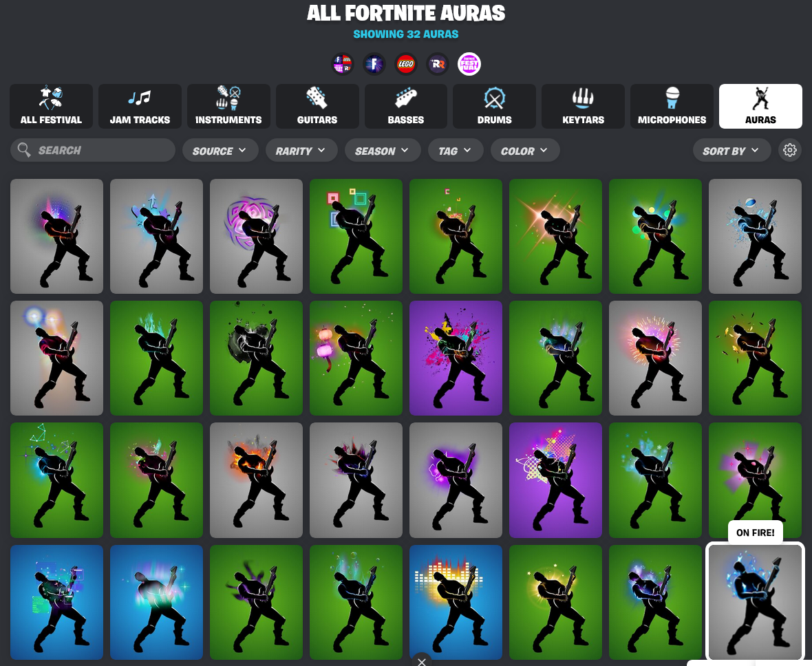Open the green card with yellow sun glow
The width and height of the screenshot is (812, 666).
coord(555,602)
